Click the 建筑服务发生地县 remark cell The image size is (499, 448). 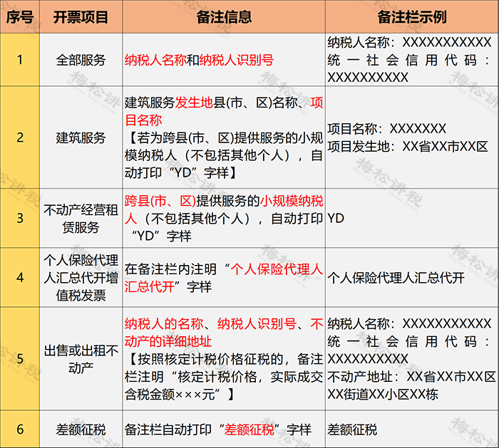224,137
